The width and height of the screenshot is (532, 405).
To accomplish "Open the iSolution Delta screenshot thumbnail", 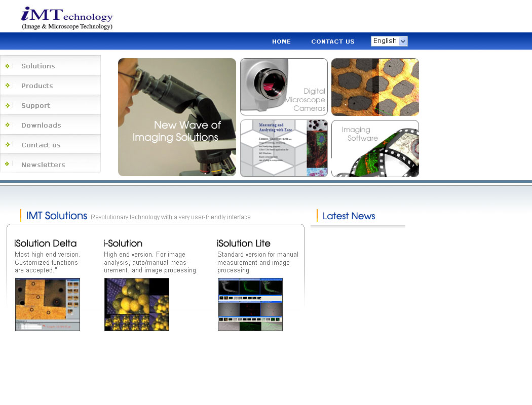I will tap(48, 304).
